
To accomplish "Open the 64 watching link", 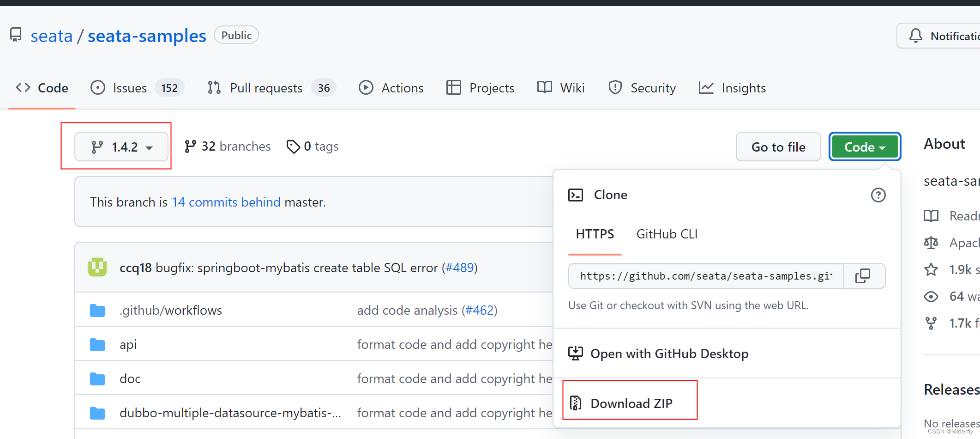I will tap(951, 296).
